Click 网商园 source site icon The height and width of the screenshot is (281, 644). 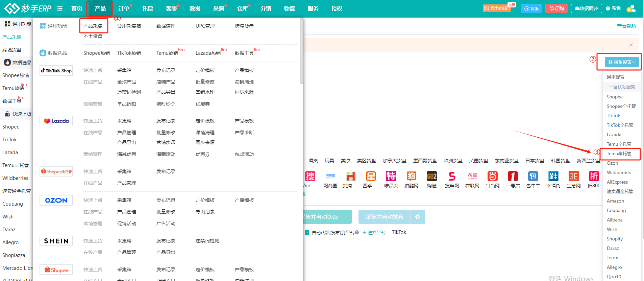(x=330, y=176)
